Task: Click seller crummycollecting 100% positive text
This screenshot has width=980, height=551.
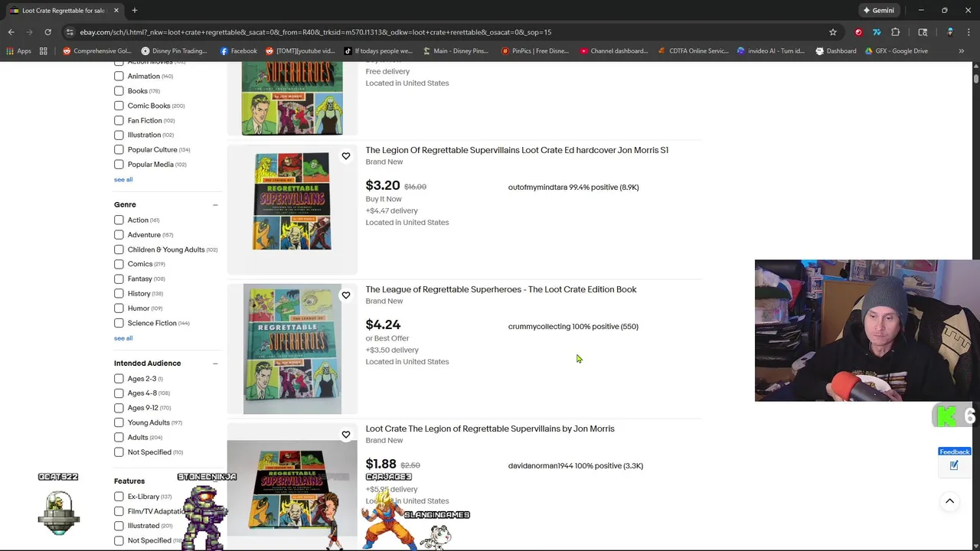Action: click(573, 326)
